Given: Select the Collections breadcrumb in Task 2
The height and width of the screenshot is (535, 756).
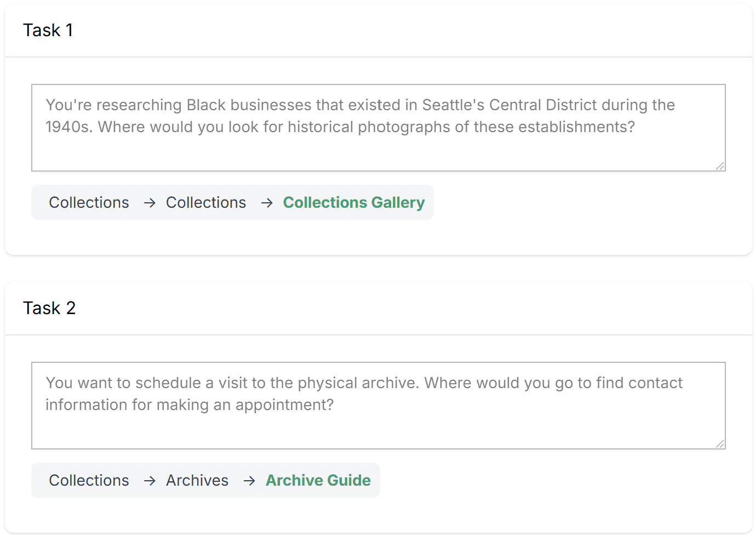Looking at the screenshot, I should point(89,481).
